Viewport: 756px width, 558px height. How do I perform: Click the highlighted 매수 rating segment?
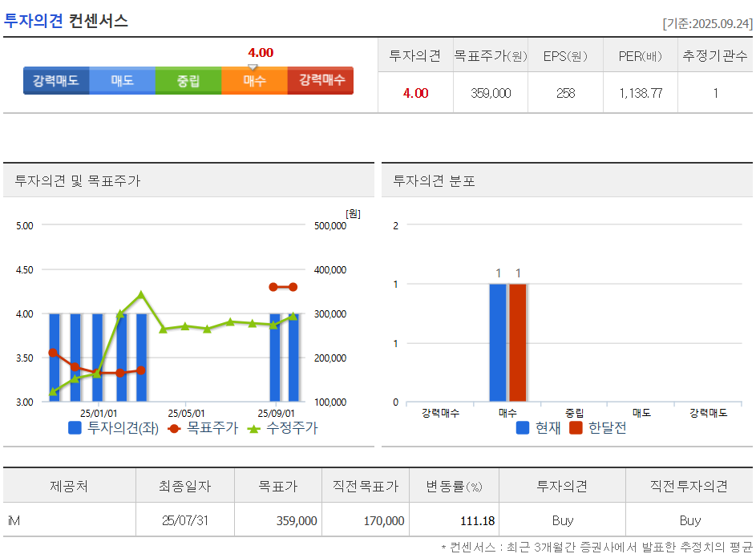254,80
